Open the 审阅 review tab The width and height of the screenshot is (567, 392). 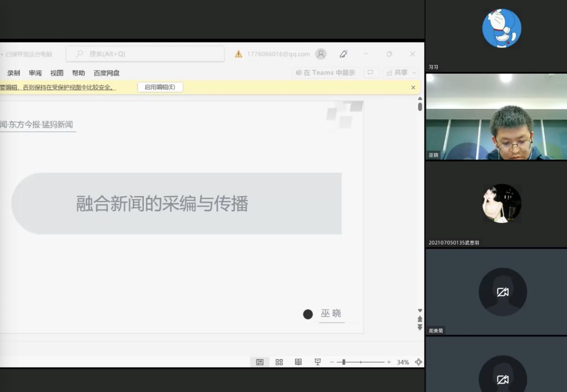[x=35, y=73]
